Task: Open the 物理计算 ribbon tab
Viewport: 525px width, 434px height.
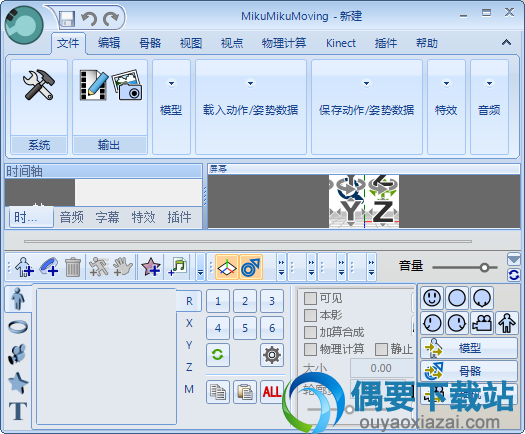Action: [284, 43]
